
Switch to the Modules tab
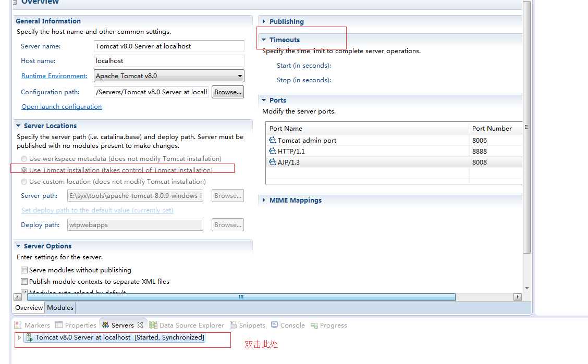[x=60, y=307]
